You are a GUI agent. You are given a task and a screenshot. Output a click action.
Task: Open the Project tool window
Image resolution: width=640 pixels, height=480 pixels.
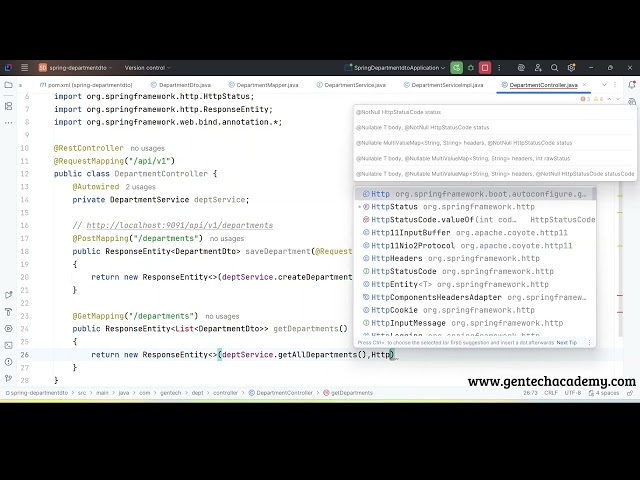point(8,85)
